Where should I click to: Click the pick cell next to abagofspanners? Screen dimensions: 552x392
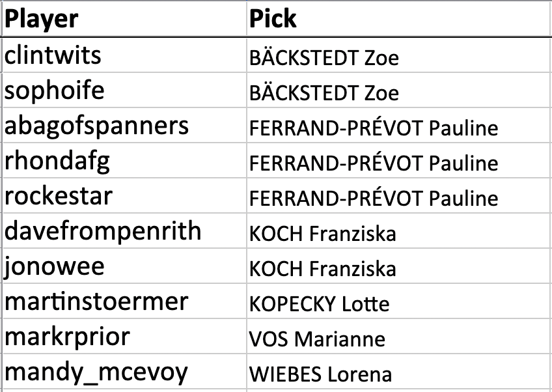(x=398, y=128)
